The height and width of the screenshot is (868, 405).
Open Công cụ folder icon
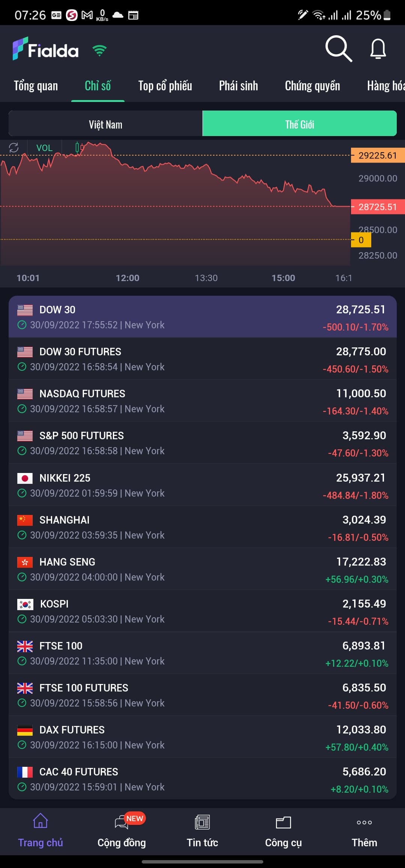(283, 822)
